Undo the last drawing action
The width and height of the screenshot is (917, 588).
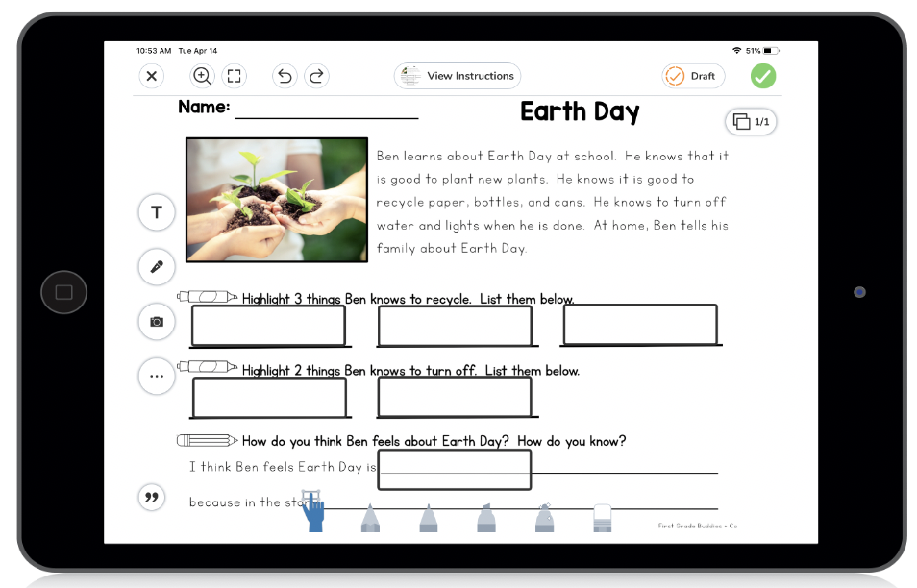tap(284, 75)
